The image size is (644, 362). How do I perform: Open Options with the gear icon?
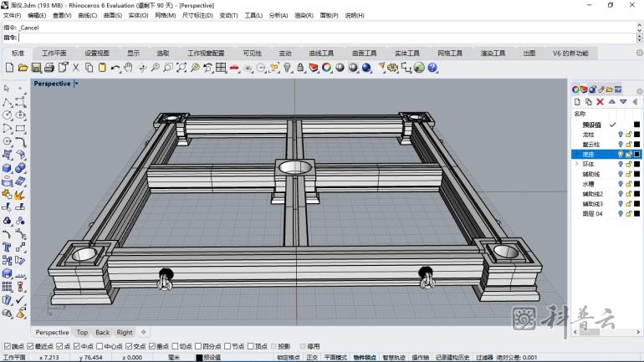pyautogui.click(x=393, y=68)
